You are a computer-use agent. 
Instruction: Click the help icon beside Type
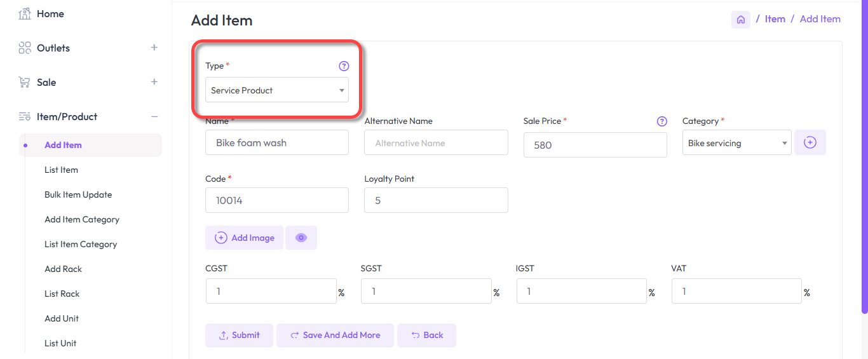[x=344, y=66]
